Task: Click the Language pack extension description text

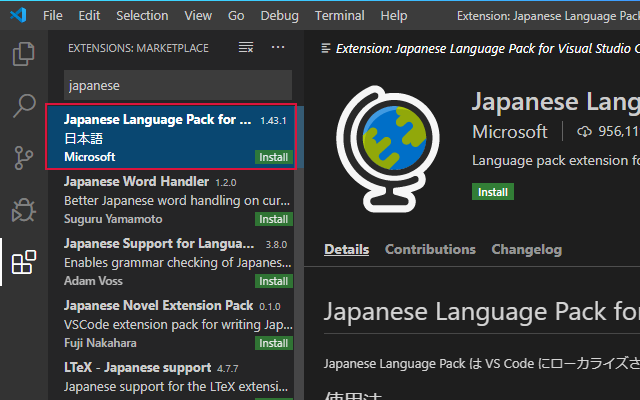Action: coord(556,160)
